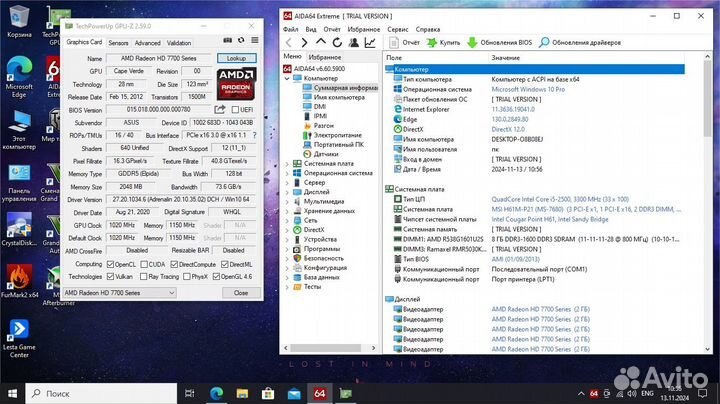The height and width of the screenshot is (404, 720).
Task: Click the Отчет report toolbar button
Action: pyautogui.click(x=404, y=43)
